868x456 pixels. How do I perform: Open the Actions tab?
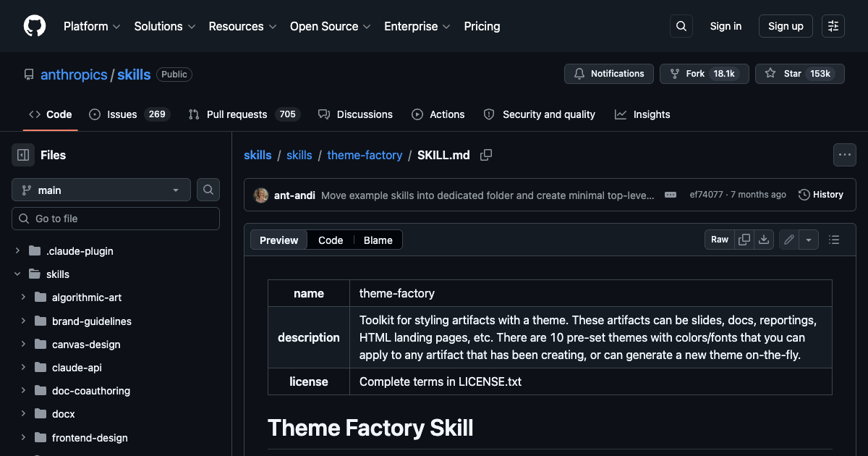pos(438,114)
